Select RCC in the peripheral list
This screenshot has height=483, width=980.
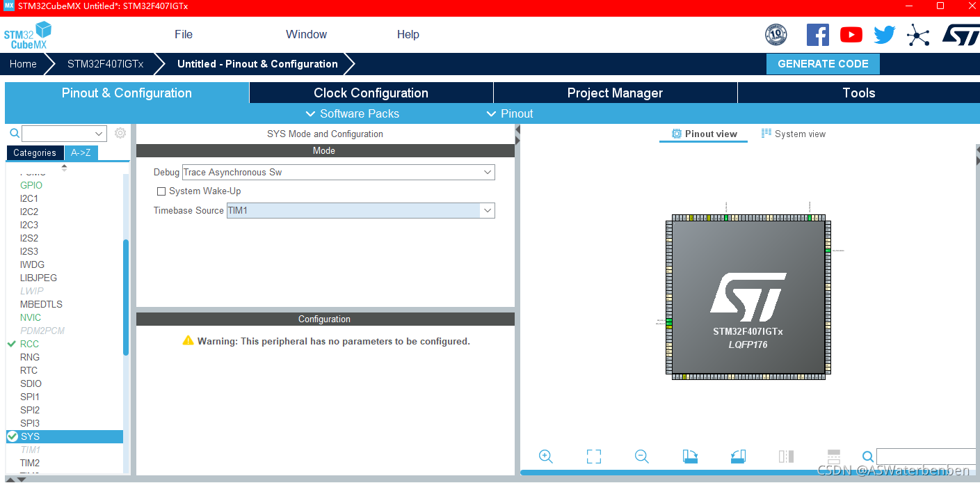(29, 344)
